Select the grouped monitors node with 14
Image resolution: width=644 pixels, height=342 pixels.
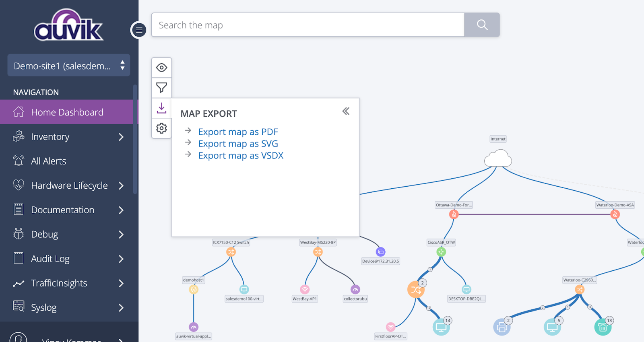[x=441, y=327]
